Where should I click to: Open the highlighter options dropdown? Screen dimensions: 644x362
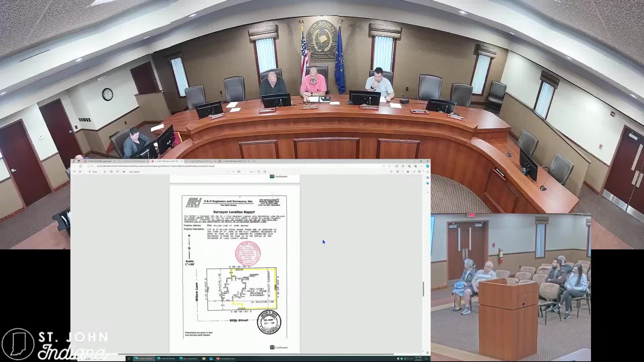(x=83, y=172)
